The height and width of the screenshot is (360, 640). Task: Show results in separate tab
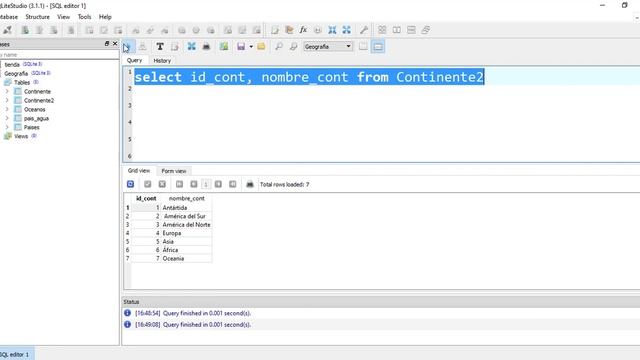(363, 47)
